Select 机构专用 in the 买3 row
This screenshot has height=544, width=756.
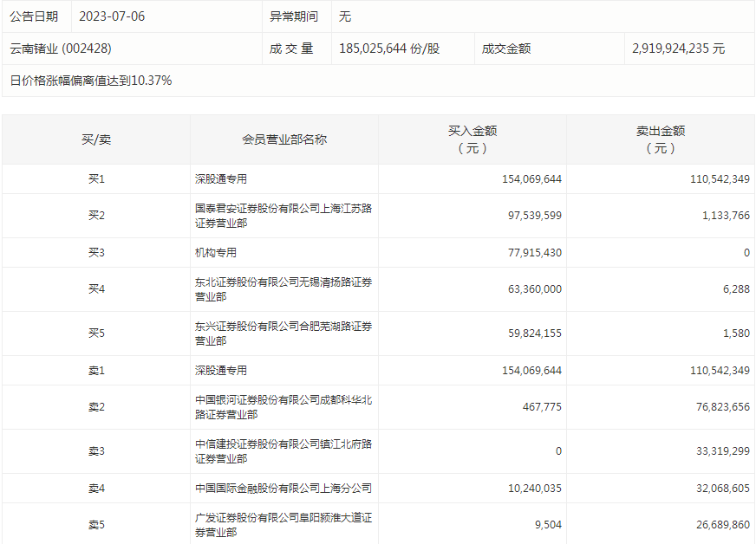216,253
